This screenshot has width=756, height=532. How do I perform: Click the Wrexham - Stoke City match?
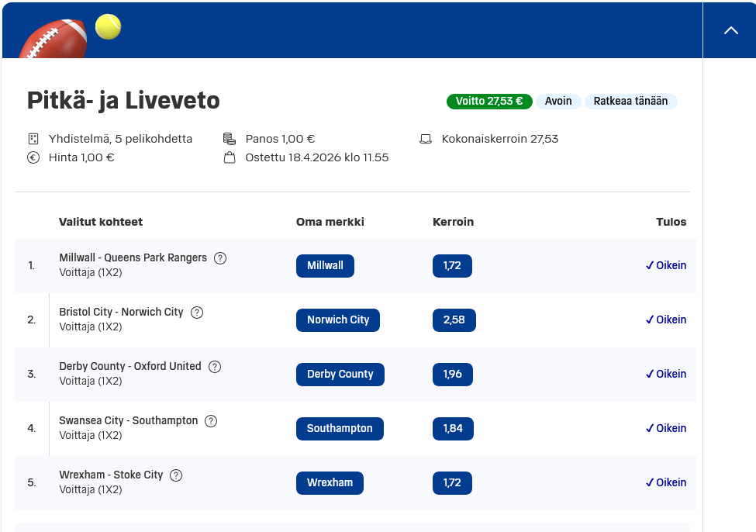112,475
